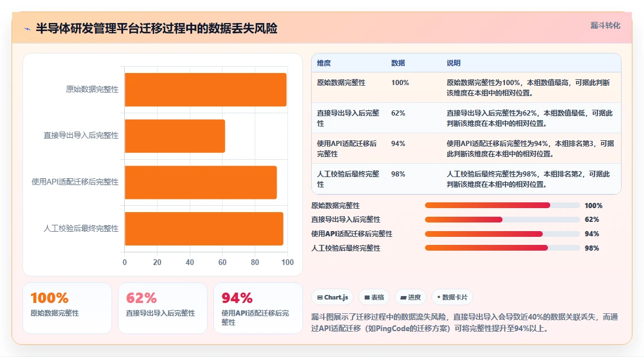Click the 原始数据完整性 100% progress bar
The height and width of the screenshot is (357, 644).
502,205
